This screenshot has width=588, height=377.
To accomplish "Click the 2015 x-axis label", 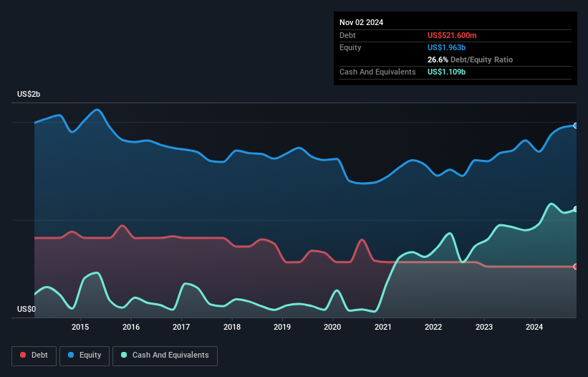I will (x=80, y=327).
